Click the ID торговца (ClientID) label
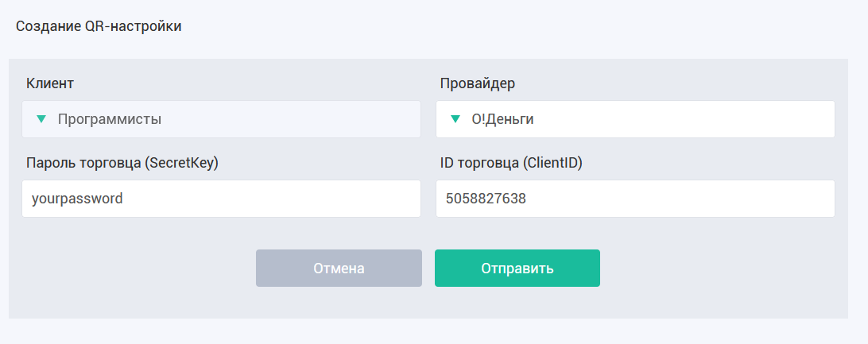868x344 pixels. (x=511, y=163)
